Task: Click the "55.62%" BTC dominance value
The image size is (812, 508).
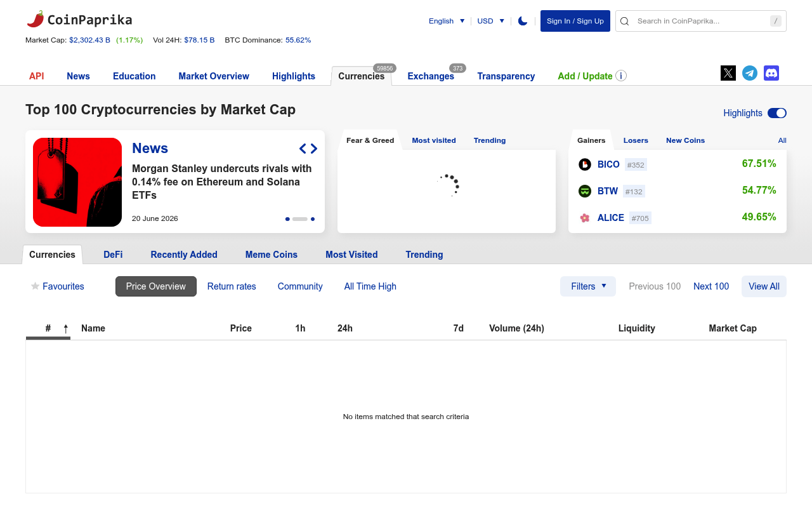Action: (298, 40)
